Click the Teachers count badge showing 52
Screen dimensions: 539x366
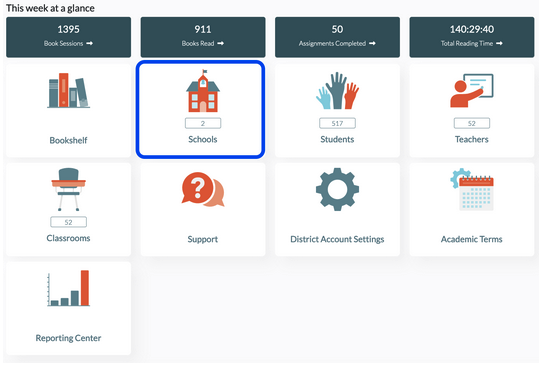(472, 123)
